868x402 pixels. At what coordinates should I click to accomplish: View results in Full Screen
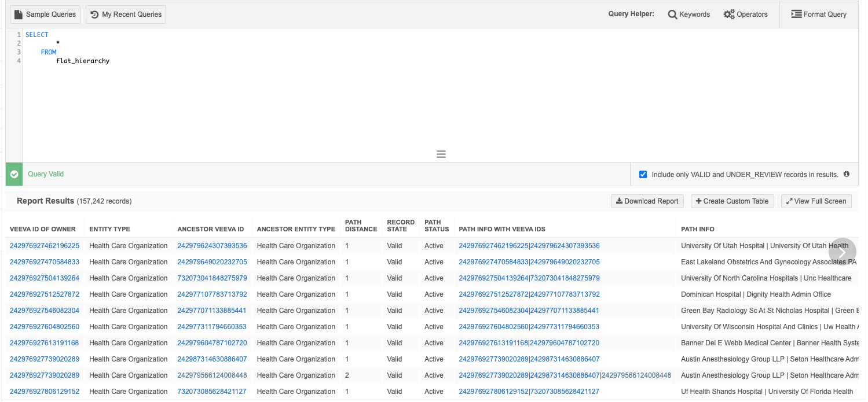pyautogui.click(x=816, y=201)
